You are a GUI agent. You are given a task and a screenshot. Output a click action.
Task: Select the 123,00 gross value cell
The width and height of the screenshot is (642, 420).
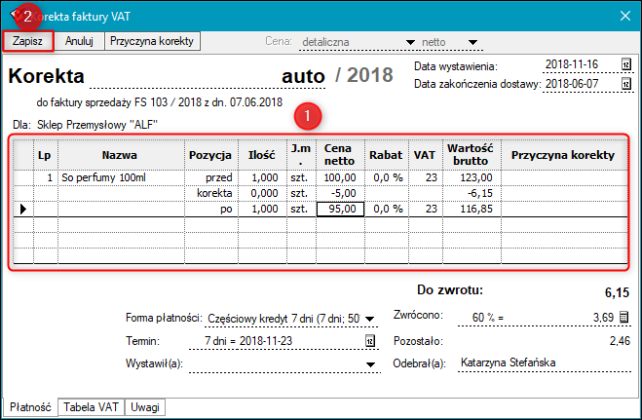point(472,178)
